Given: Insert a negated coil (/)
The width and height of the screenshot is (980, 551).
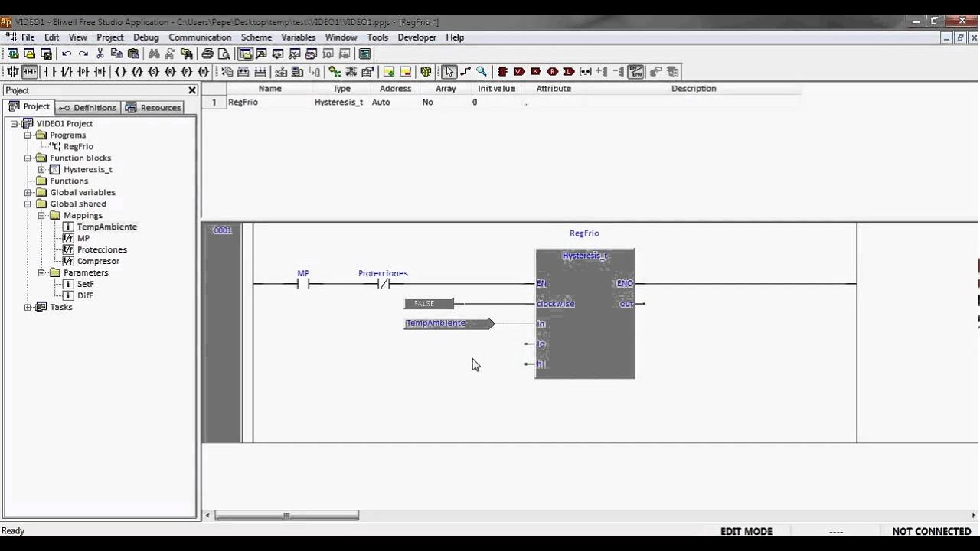Looking at the screenshot, I should click(137, 71).
